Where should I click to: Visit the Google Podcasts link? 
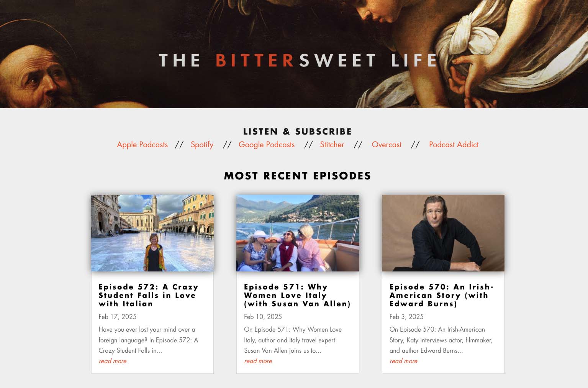[267, 145]
